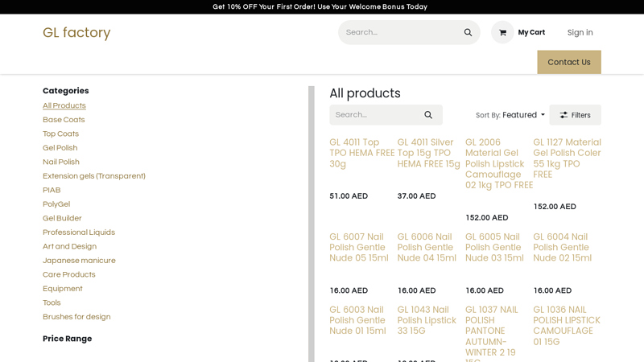Select the Gel Polish category
This screenshot has width=644, height=362.
tap(60, 148)
